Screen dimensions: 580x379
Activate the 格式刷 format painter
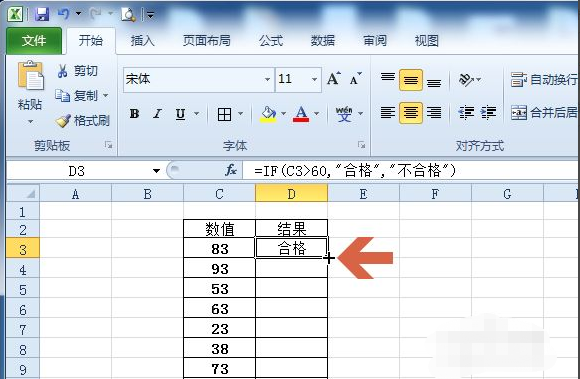point(82,121)
